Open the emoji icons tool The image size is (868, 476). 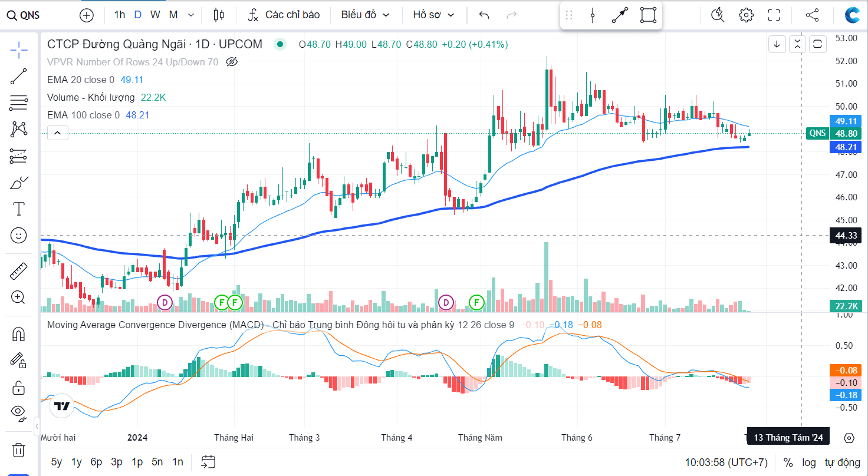[x=19, y=236]
